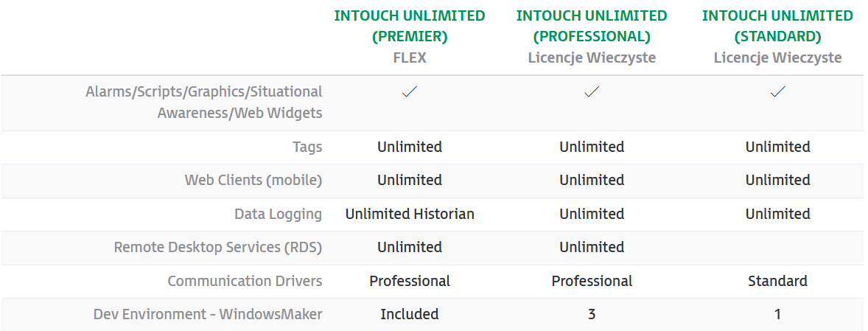The width and height of the screenshot is (868, 331).
Task: Select the Web Clients (mobile) row label
Action: click(253, 180)
